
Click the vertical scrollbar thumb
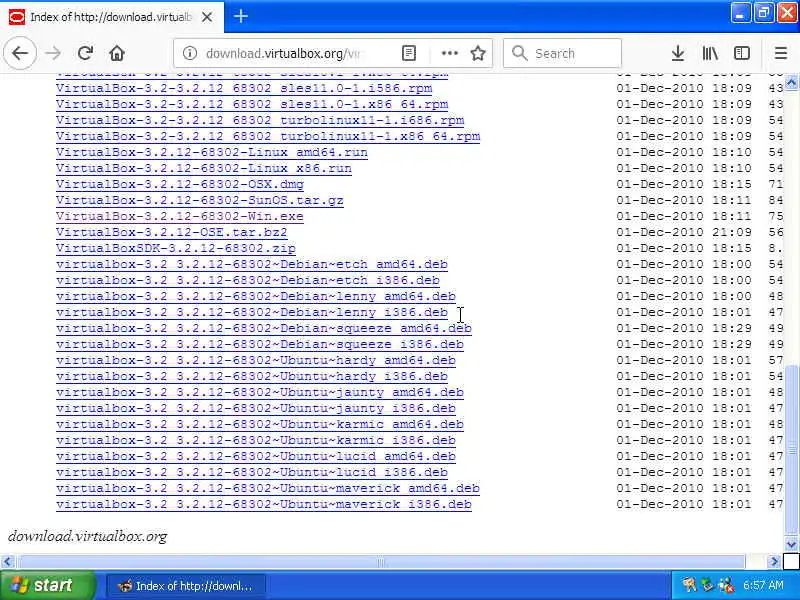click(791, 450)
